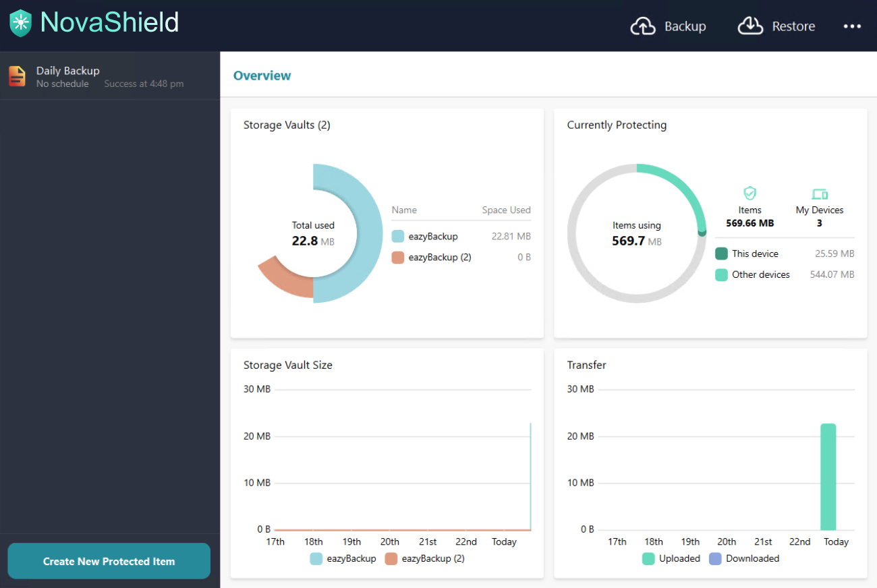Click the '0 B' space used value in vault table
Viewport: 877px width, 588px height.
coord(524,257)
